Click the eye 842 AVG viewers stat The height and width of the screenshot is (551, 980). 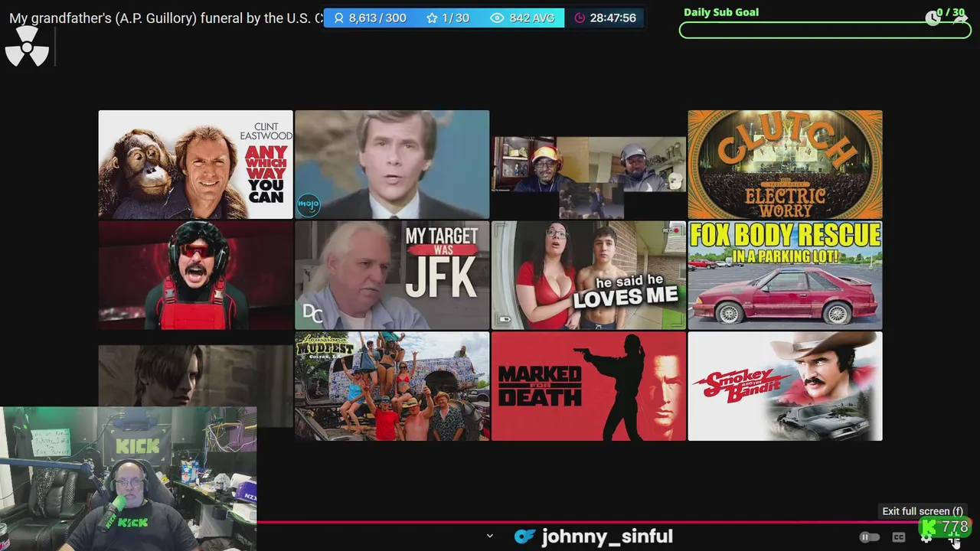pyautogui.click(x=523, y=18)
